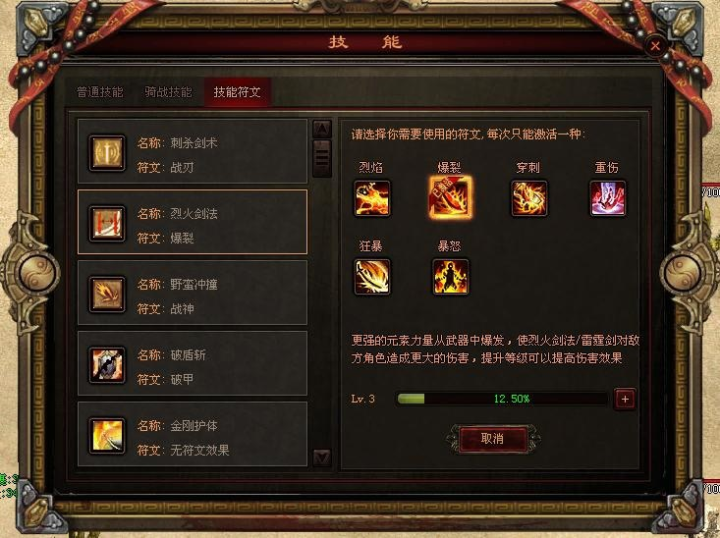Select the 烈火剑法 skill row
720x538 pixels.
[x=192, y=222]
